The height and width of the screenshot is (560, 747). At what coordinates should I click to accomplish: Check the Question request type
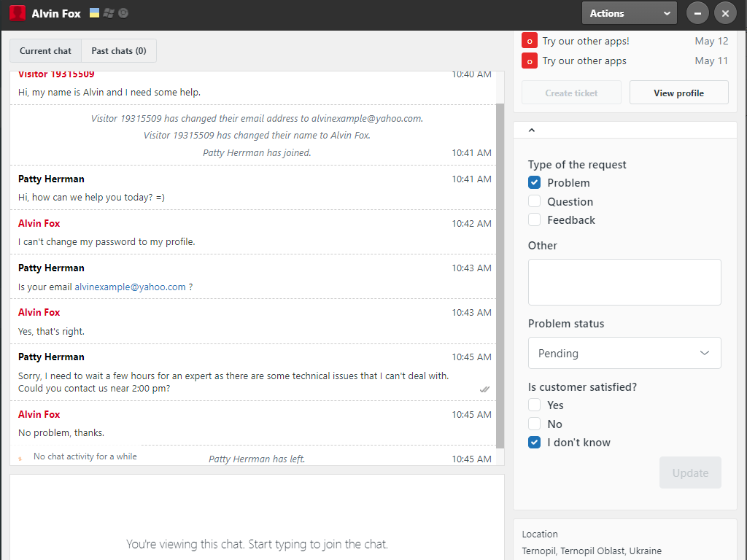point(535,202)
